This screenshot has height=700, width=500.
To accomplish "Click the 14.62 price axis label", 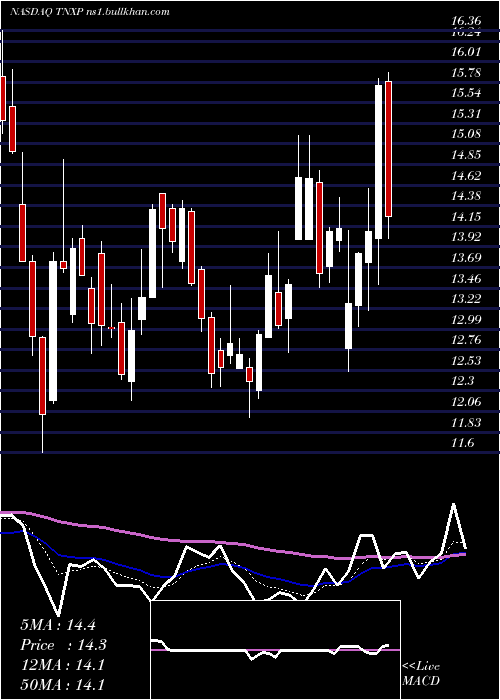I will point(466,175).
